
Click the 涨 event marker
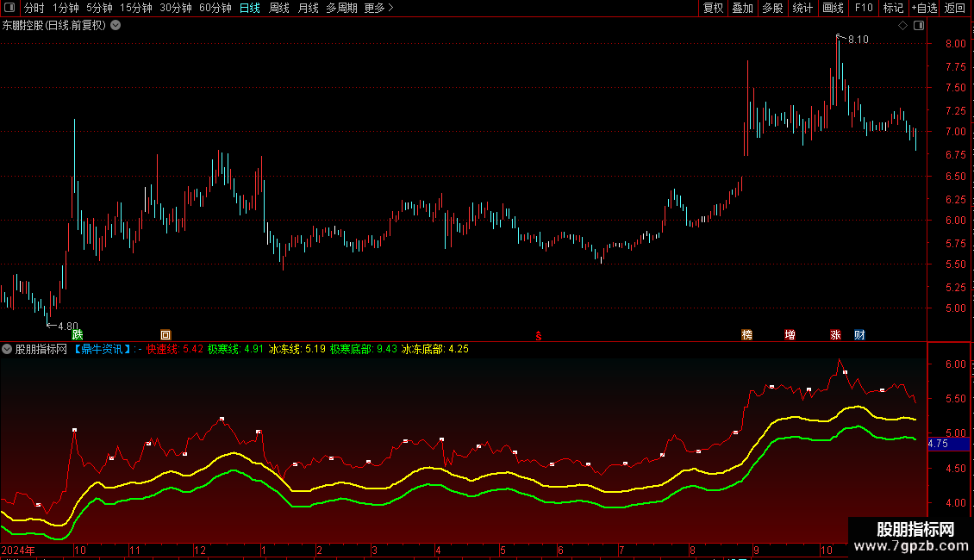pos(835,335)
